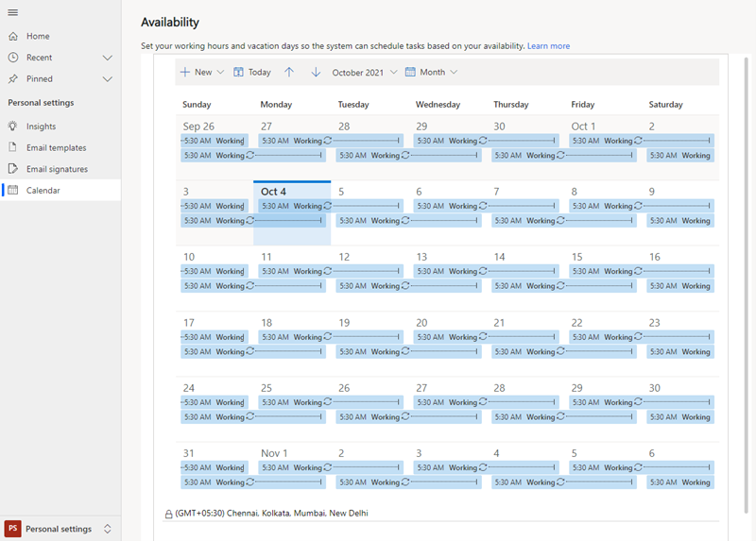Click recurrence icon on Oct 11 working event

point(328,271)
